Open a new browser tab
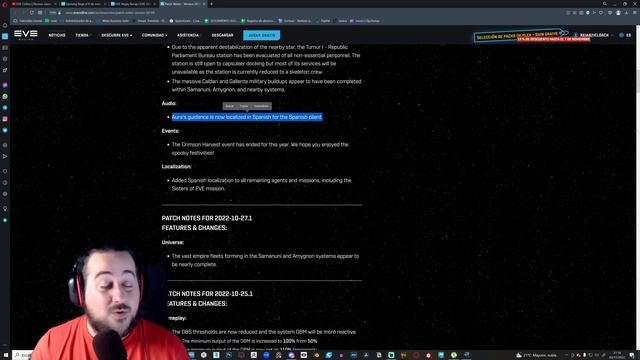 [x=211, y=4]
